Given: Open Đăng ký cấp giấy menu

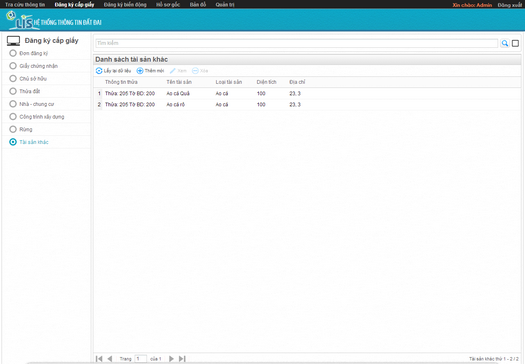Looking at the screenshot, I should (x=74, y=5).
